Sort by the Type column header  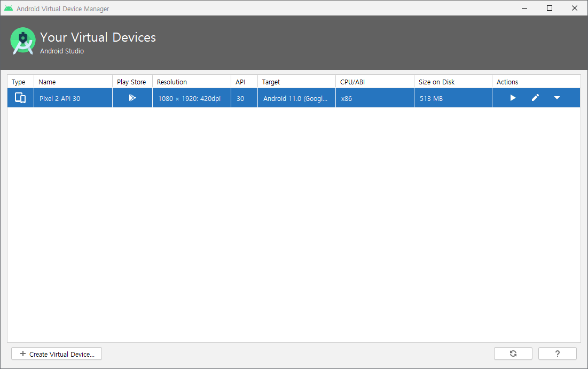21,82
